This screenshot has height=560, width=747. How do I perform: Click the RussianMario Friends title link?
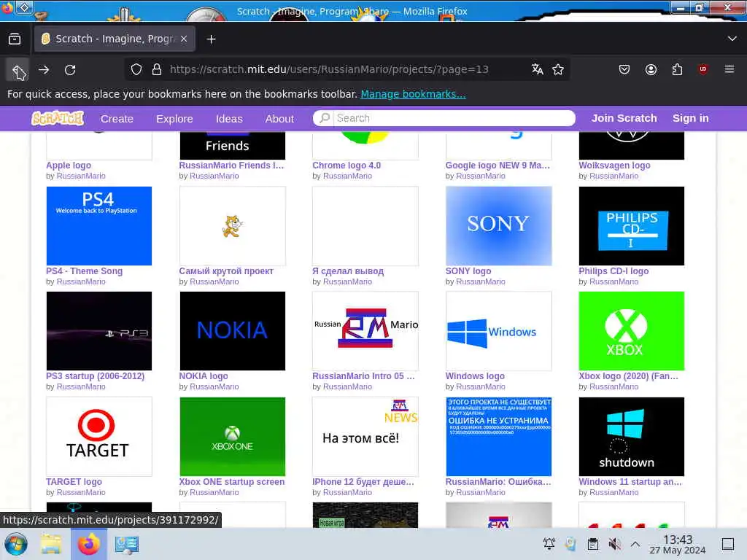tap(231, 166)
